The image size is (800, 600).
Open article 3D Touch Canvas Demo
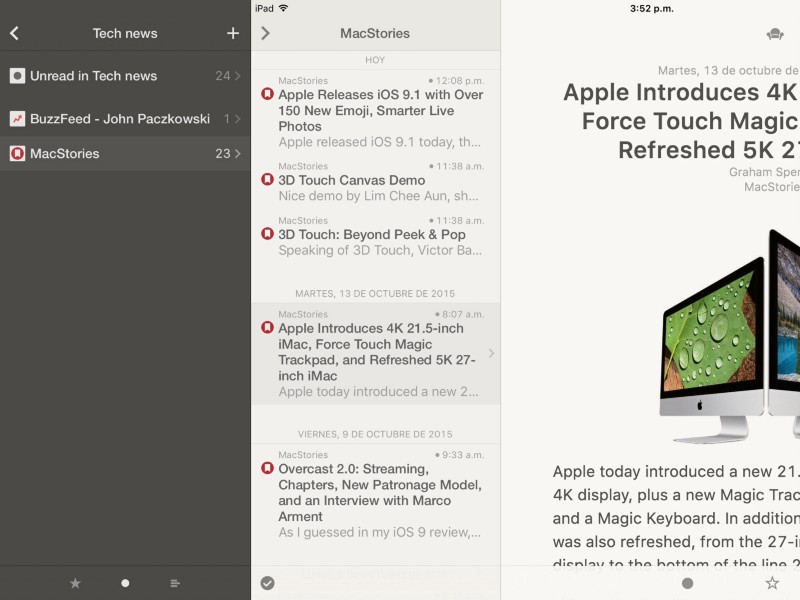tap(375, 181)
